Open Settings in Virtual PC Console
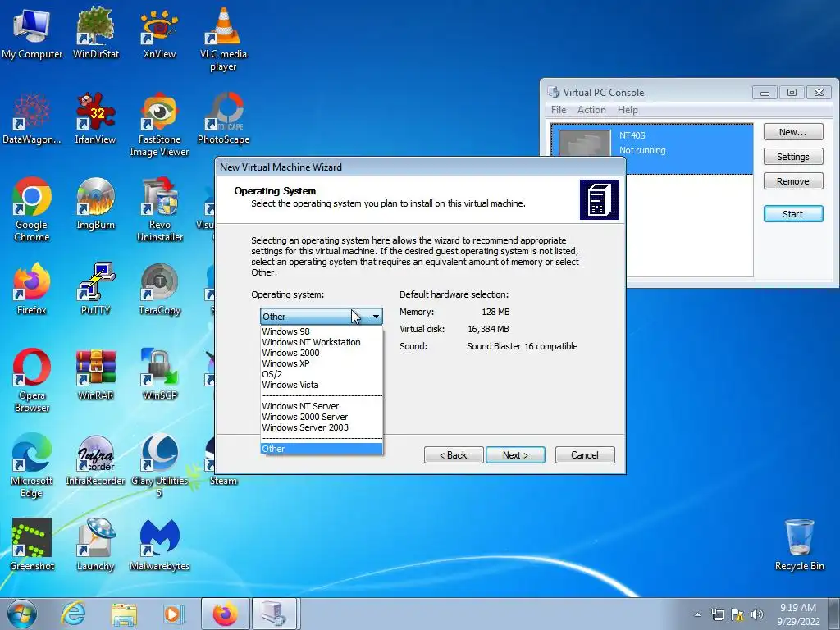Image resolution: width=840 pixels, height=630 pixels. [793, 157]
